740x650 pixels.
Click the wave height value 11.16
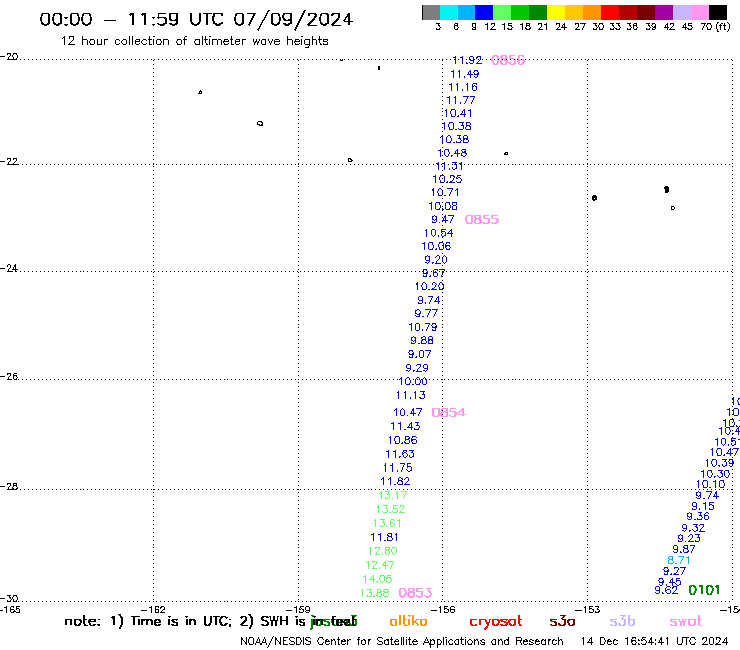point(462,87)
